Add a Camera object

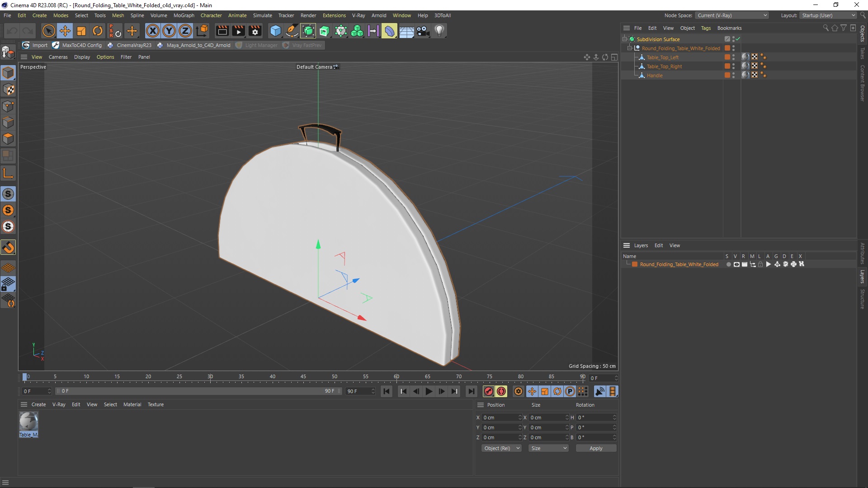(423, 31)
